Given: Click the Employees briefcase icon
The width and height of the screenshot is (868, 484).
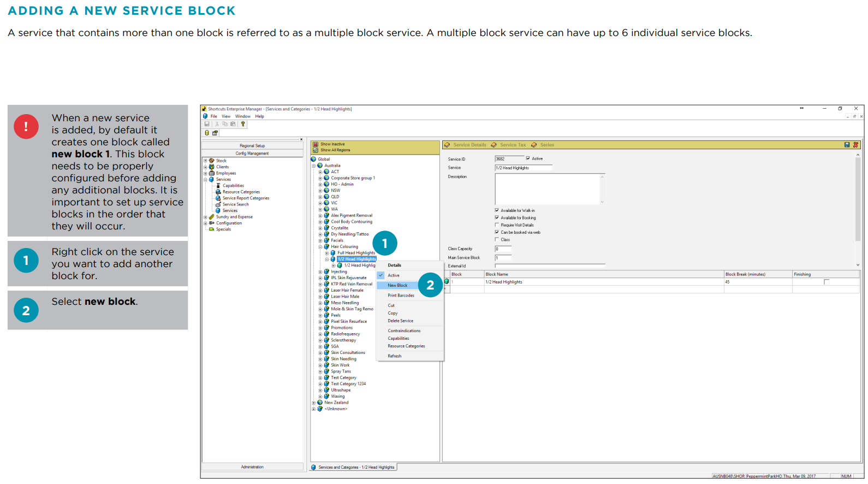Looking at the screenshot, I should 212,173.
